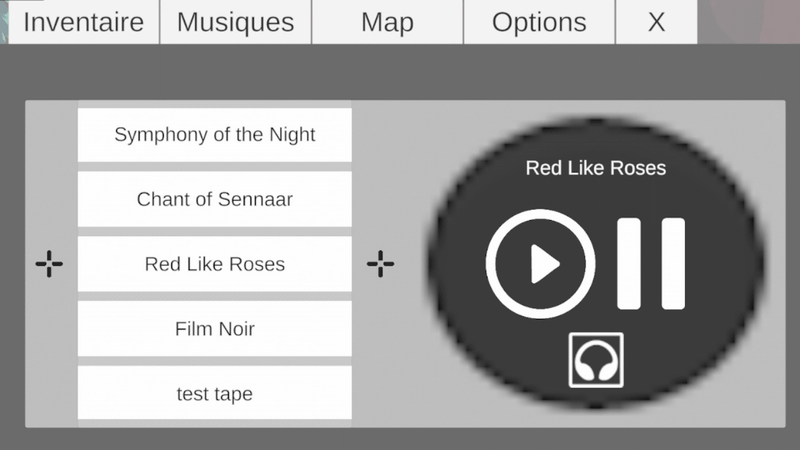Click crosshair icon left of track list
800x450 pixels.
[49, 264]
